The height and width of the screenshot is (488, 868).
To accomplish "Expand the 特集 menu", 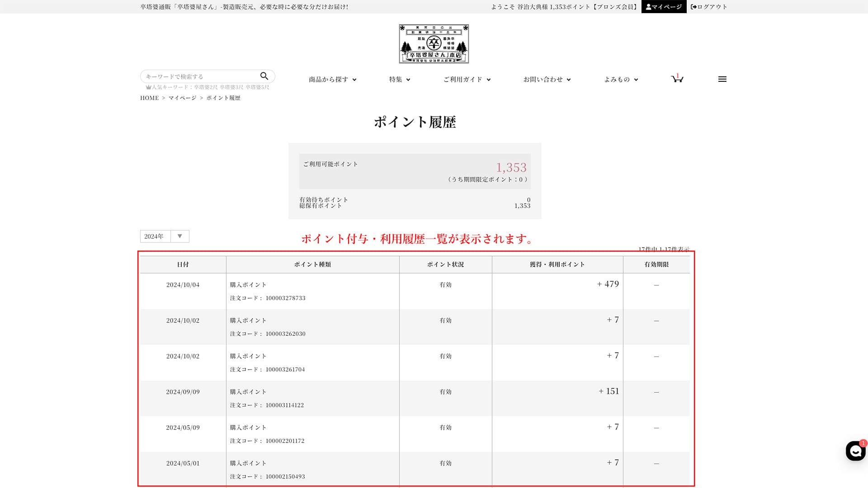I will [400, 80].
